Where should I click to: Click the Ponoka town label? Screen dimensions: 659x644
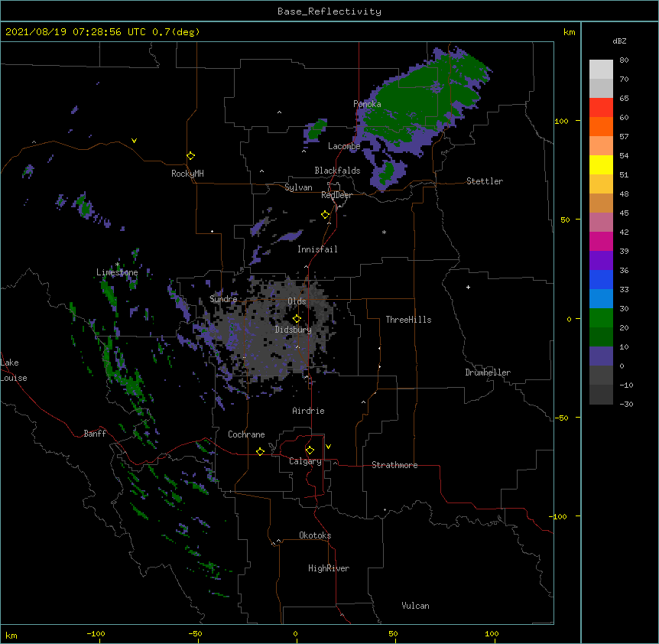click(x=367, y=104)
